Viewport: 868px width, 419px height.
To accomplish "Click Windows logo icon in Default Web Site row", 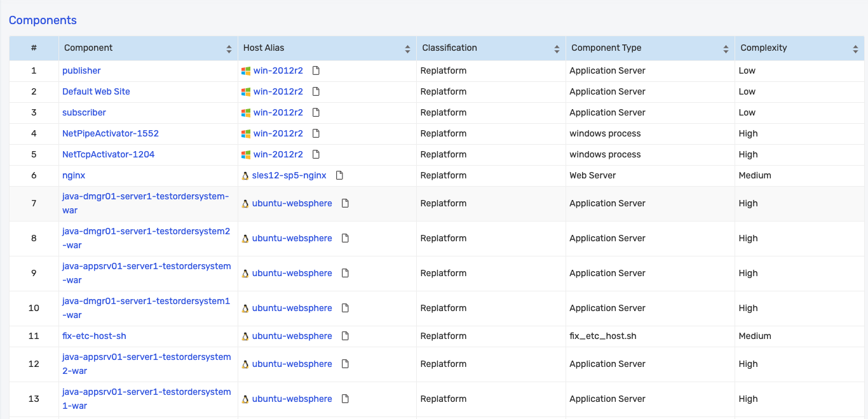I will [x=246, y=92].
